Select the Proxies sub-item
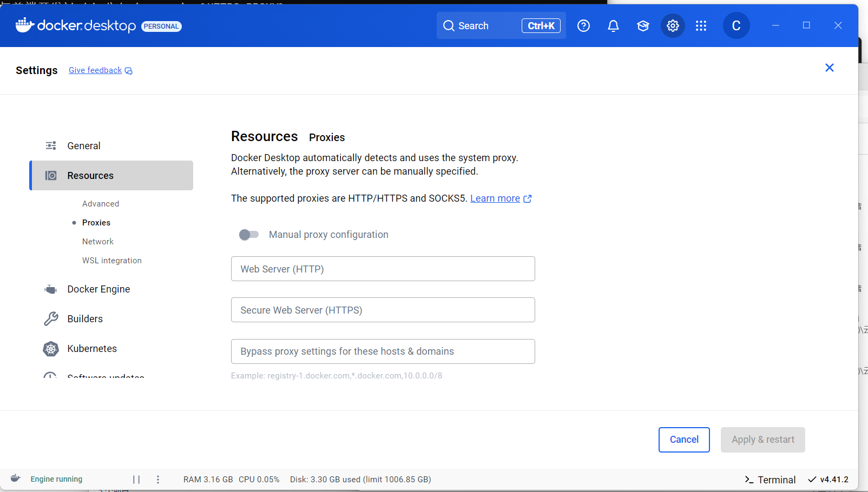Image resolution: width=868 pixels, height=492 pixels. tap(96, 223)
